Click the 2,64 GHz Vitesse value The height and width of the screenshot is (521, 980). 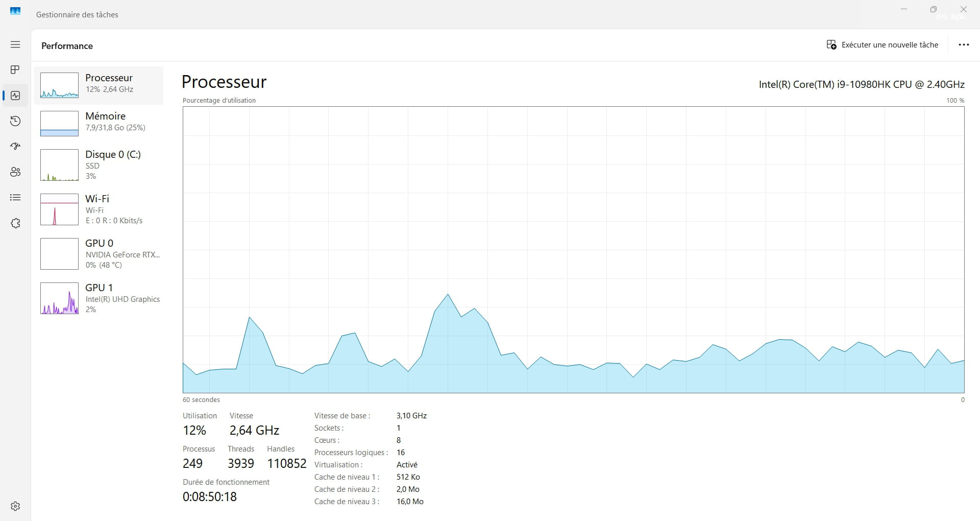(x=254, y=431)
